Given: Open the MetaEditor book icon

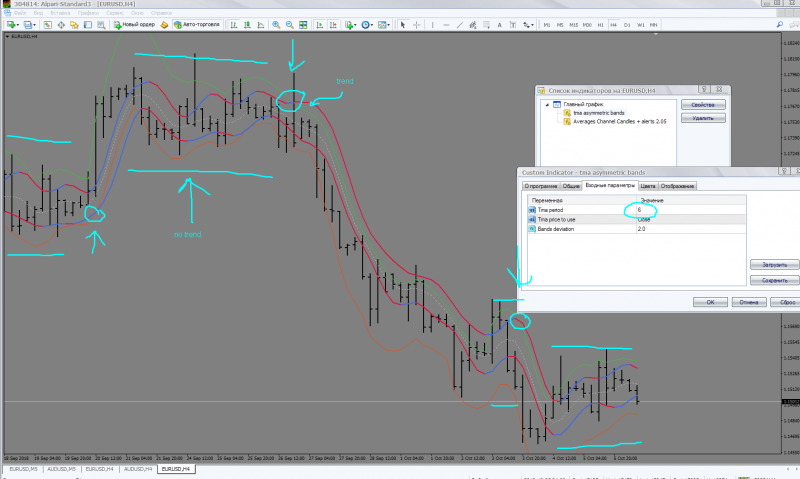Looking at the screenshot, I should point(164,24).
